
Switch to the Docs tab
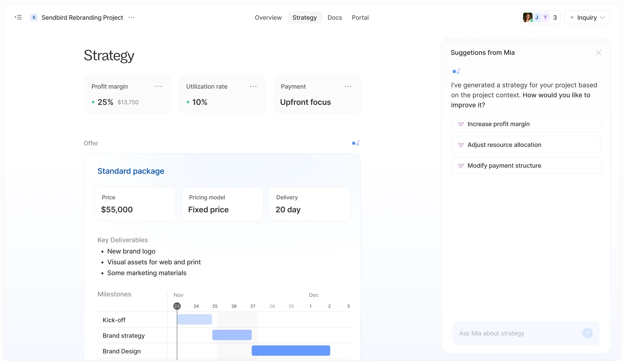335,18
